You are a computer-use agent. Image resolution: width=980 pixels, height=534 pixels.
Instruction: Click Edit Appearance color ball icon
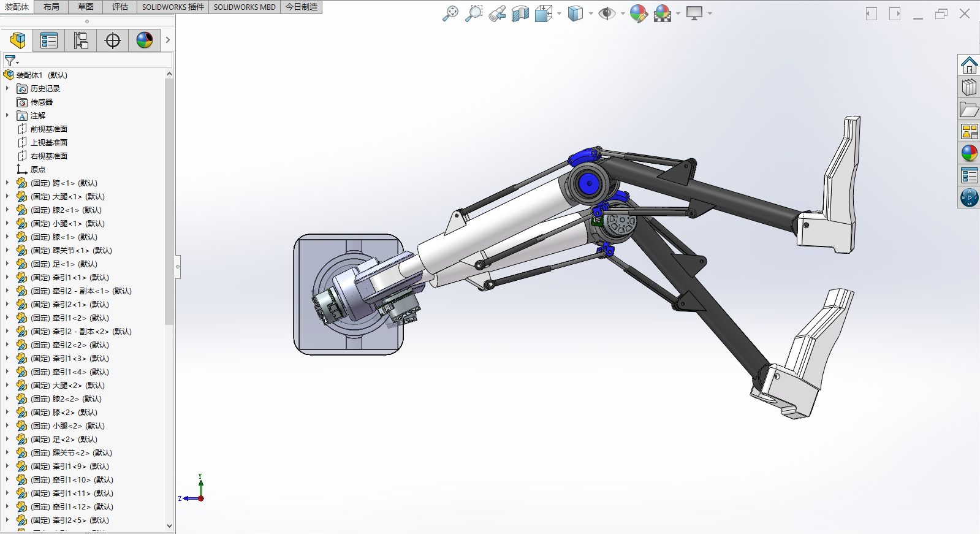pos(639,13)
